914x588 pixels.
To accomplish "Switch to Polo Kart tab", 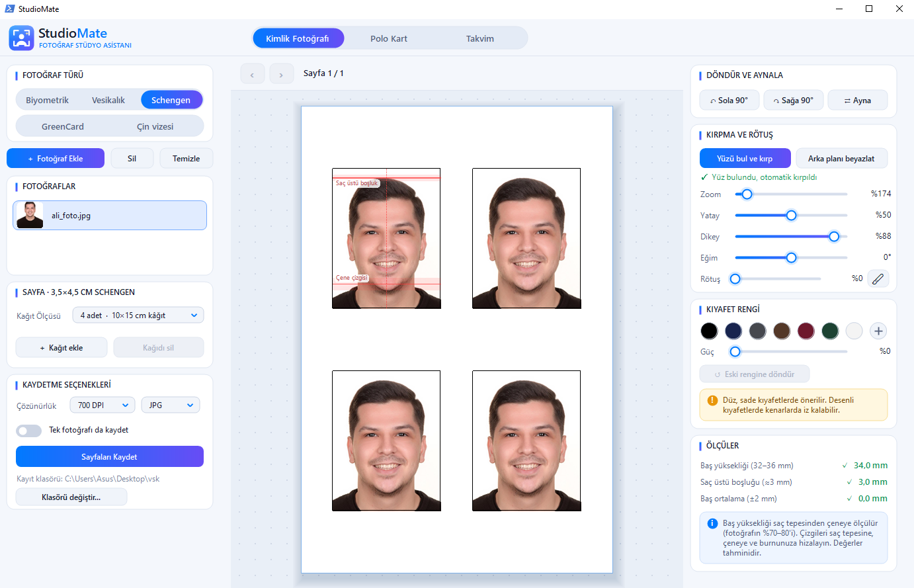I will (389, 38).
